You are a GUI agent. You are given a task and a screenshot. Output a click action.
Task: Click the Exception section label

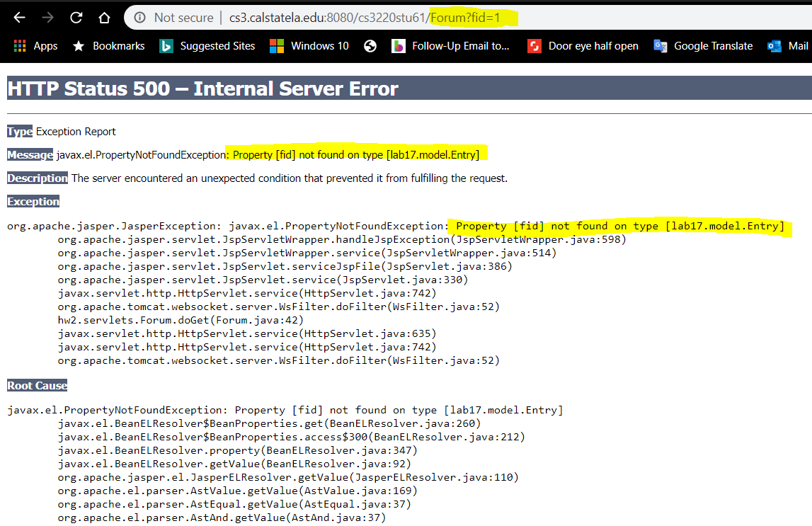tap(33, 202)
